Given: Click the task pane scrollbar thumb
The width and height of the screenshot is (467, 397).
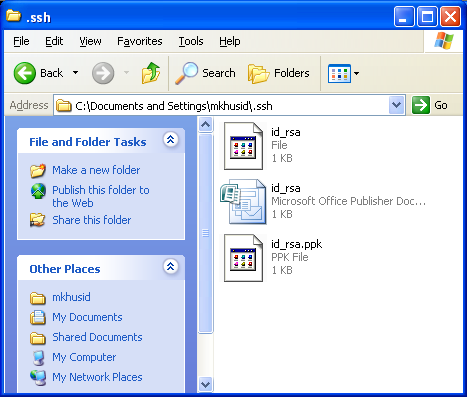Looking at the screenshot, I should pos(205,233).
